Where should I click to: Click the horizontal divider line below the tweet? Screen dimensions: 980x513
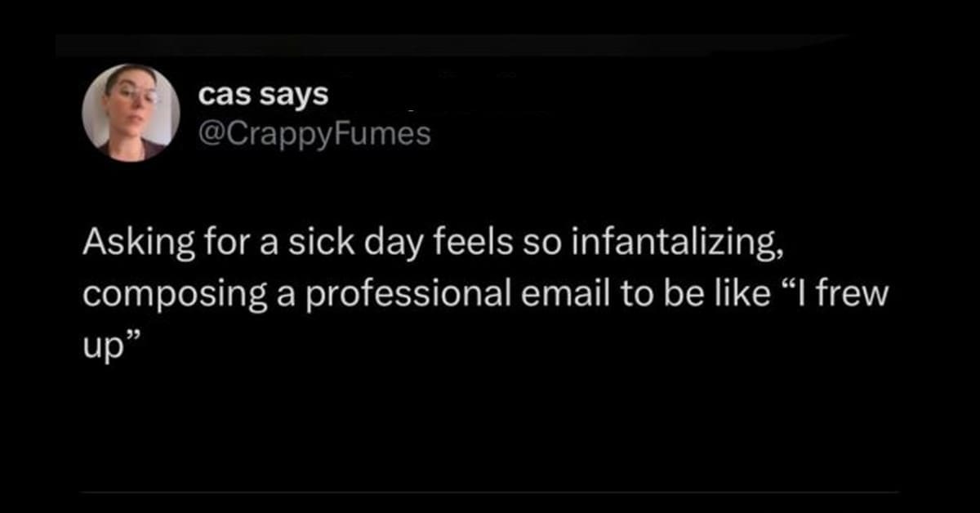tap(490, 492)
